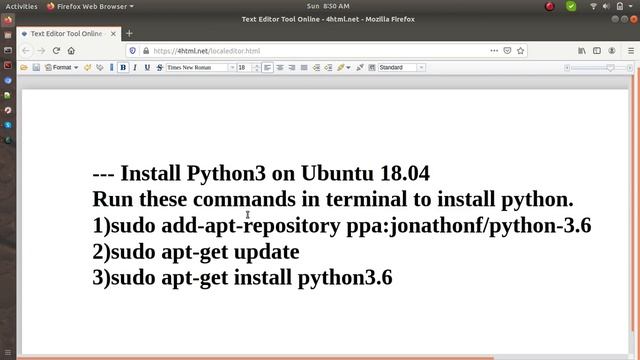Click the first indent icon in editor toolbar
The image size is (640, 360).
click(316, 67)
